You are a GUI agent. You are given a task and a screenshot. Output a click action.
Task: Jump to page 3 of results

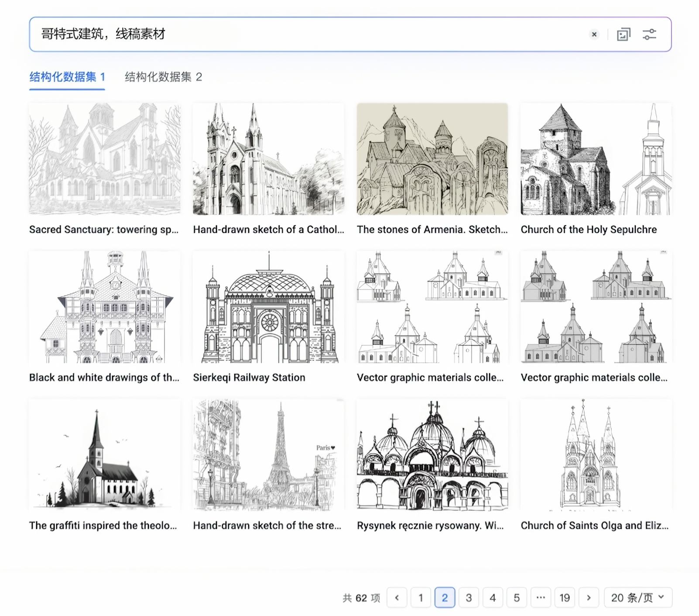coord(469,598)
